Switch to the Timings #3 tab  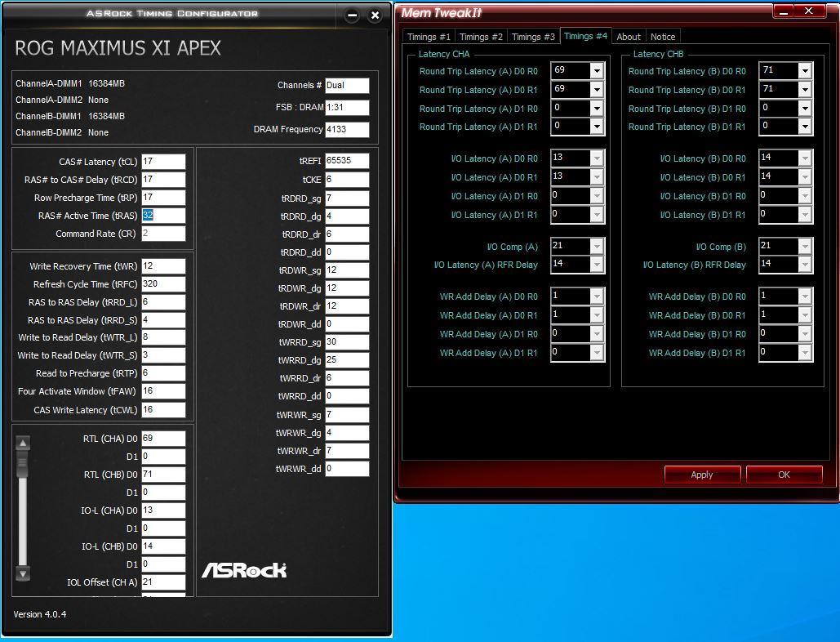click(x=533, y=37)
